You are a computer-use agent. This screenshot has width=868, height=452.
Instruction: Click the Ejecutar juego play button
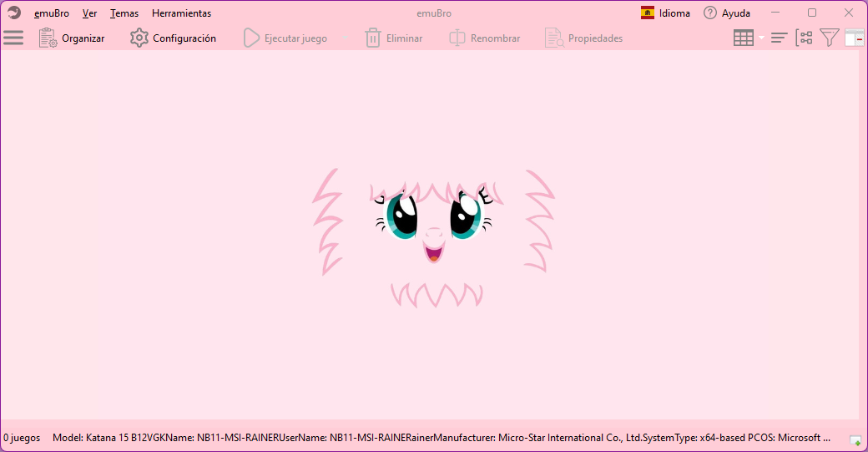tap(285, 38)
